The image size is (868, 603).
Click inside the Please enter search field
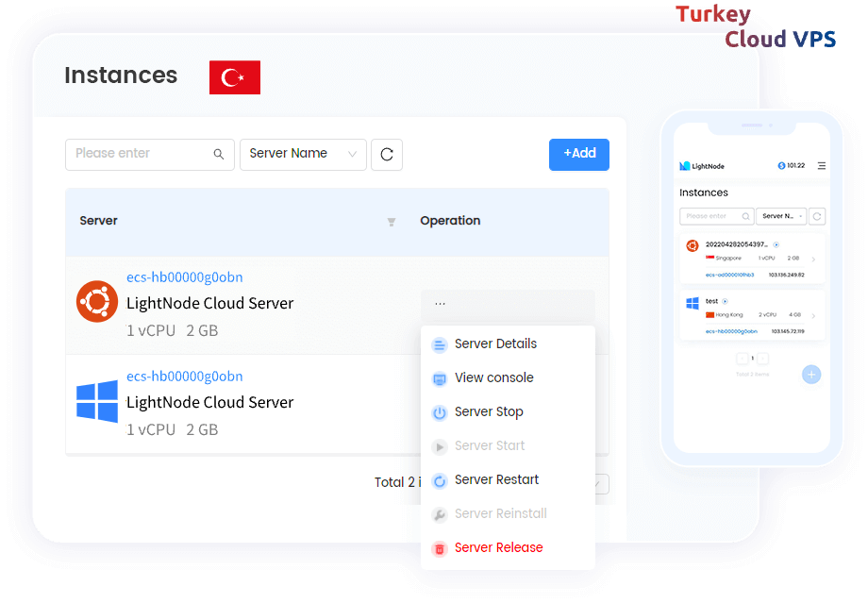(142, 154)
